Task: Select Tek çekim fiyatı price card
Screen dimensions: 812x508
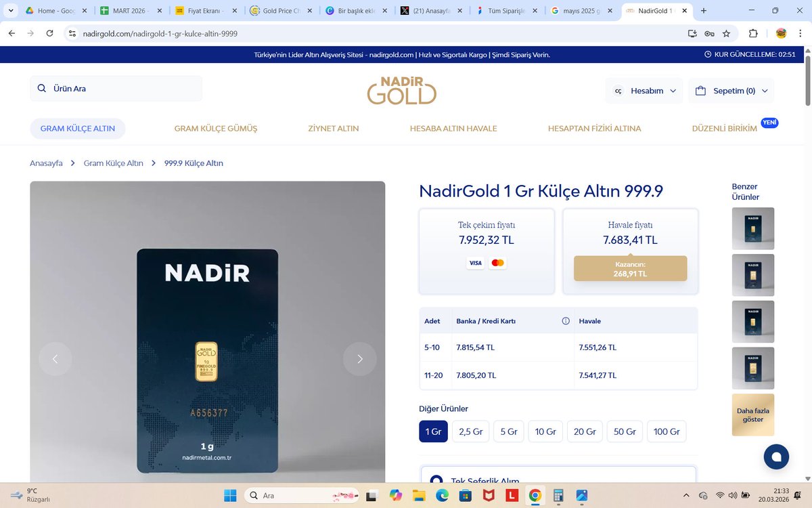Action: click(487, 251)
